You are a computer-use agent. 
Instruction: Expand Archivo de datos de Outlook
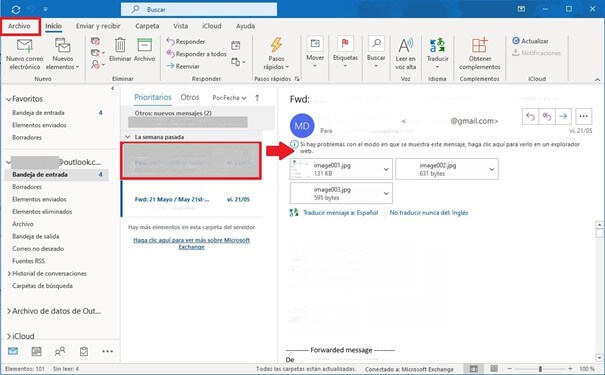(8, 311)
